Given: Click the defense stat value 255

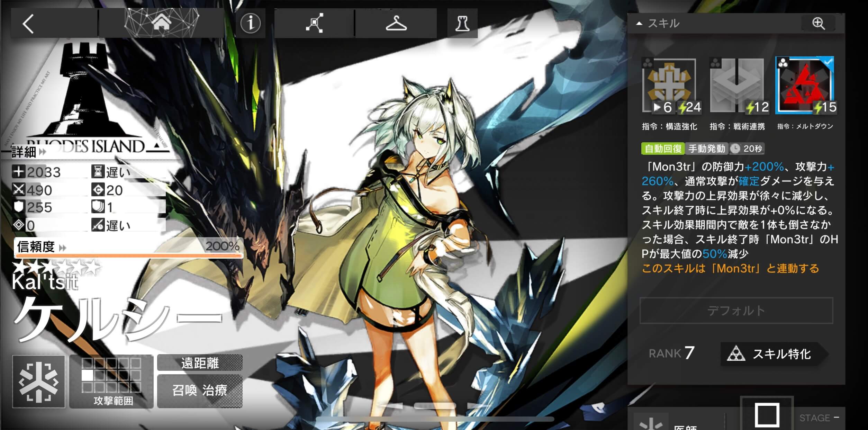Looking at the screenshot, I should pos(39,207).
